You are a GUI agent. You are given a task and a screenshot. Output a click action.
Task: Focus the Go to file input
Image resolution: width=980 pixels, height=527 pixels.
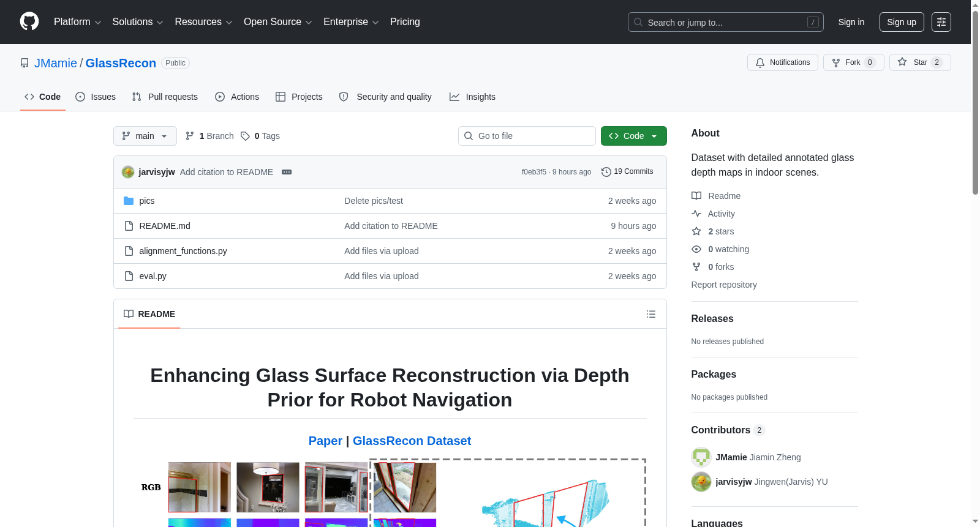click(x=527, y=136)
